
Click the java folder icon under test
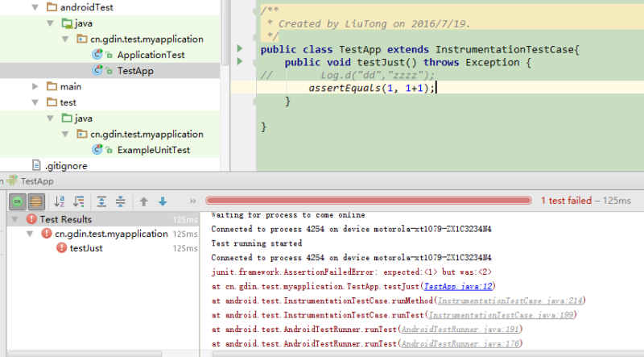(x=67, y=118)
